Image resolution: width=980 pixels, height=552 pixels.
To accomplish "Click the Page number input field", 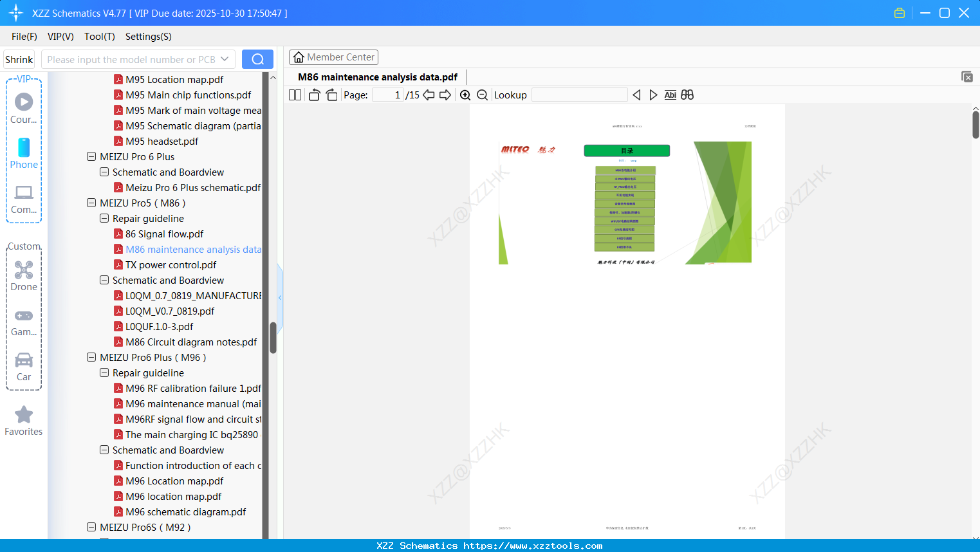I will click(388, 95).
